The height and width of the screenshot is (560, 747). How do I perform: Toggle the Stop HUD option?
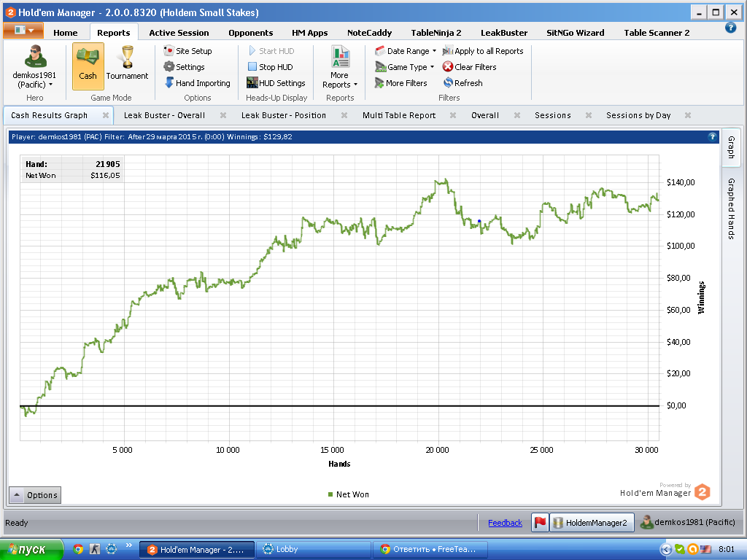coord(270,67)
